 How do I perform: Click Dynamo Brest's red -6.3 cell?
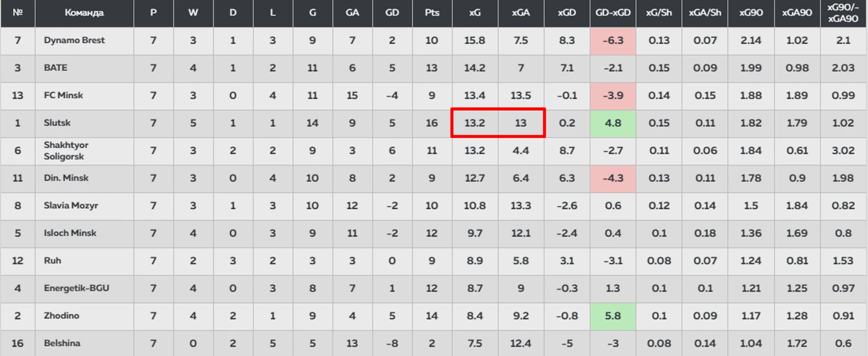tap(613, 40)
